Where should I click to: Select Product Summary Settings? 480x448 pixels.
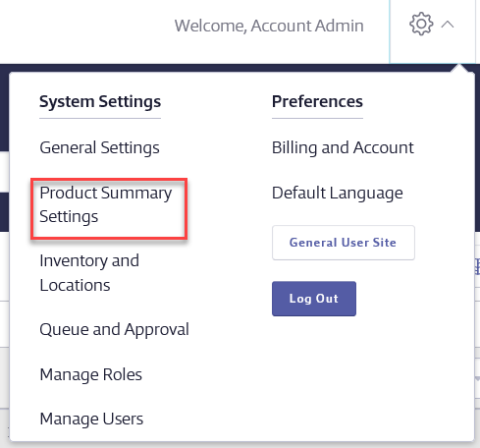pyautogui.click(x=106, y=204)
